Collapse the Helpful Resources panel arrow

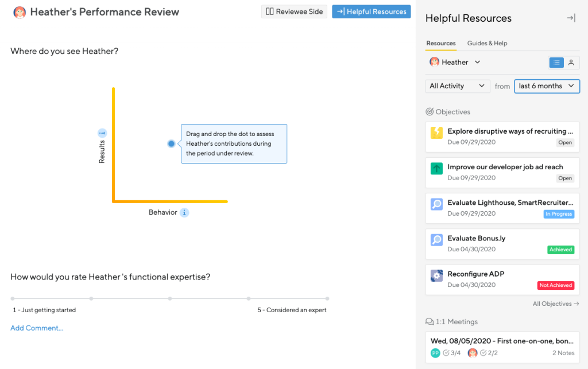pos(570,18)
